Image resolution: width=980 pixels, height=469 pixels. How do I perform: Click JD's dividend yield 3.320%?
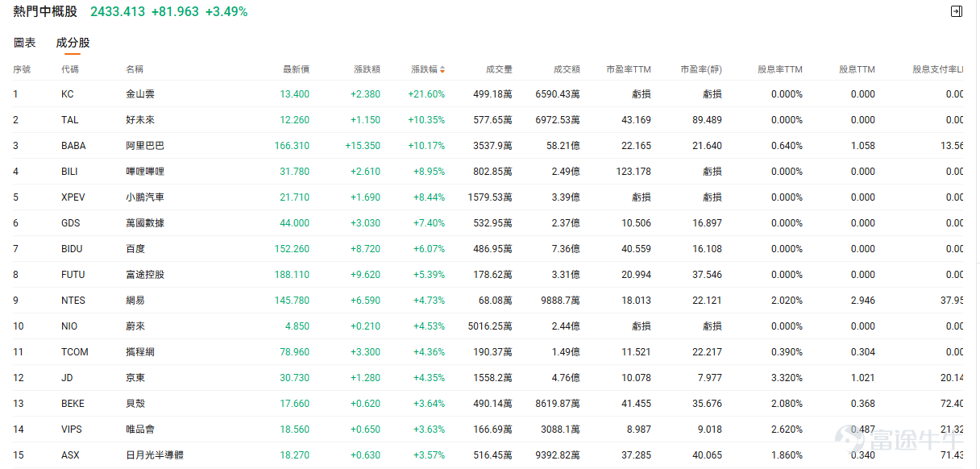pos(787,378)
